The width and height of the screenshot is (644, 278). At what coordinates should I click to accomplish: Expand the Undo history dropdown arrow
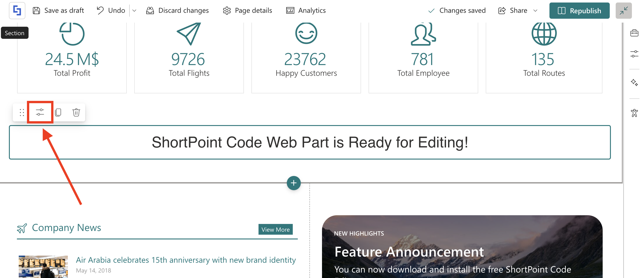[134, 10]
